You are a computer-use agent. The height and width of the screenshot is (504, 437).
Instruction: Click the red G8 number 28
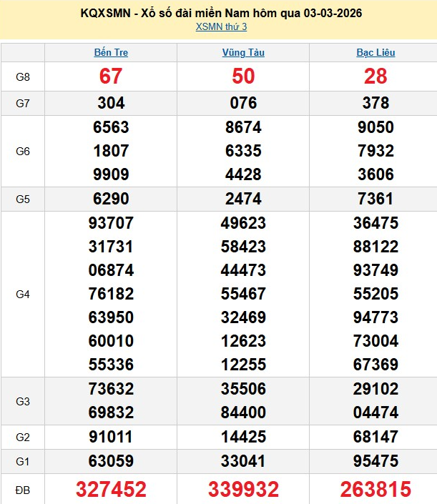(x=375, y=76)
